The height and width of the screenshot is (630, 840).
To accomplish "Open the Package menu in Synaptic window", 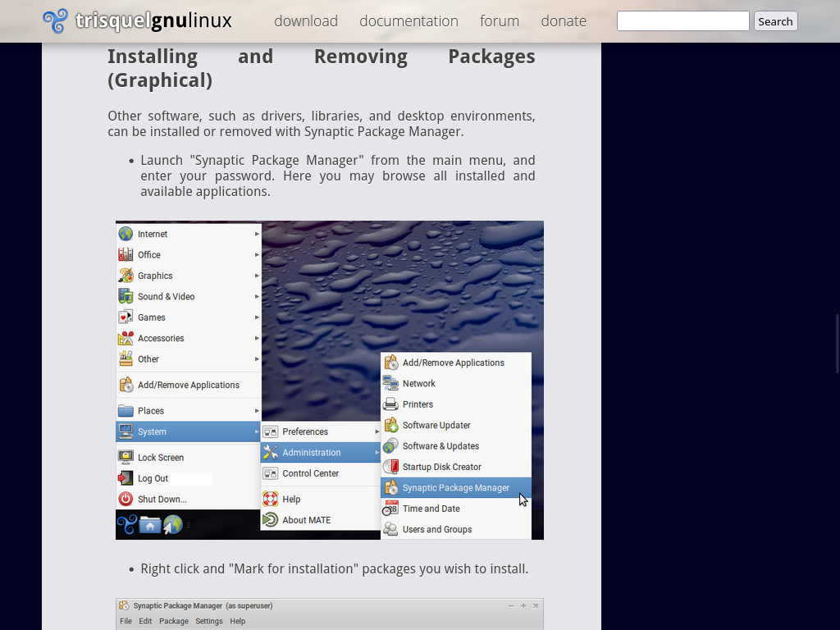I will tap(174, 621).
